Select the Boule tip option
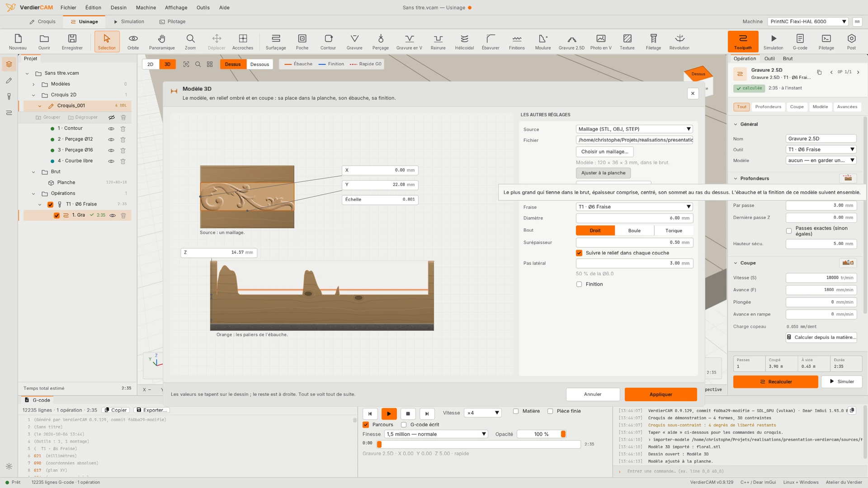The height and width of the screenshot is (488, 868). (634, 231)
